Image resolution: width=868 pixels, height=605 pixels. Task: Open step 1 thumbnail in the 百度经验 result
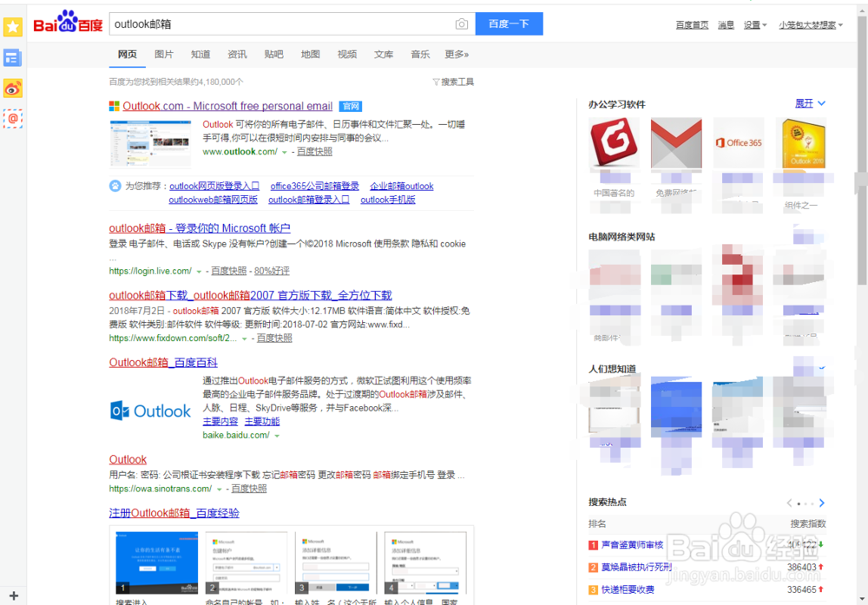[x=156, y=563]
